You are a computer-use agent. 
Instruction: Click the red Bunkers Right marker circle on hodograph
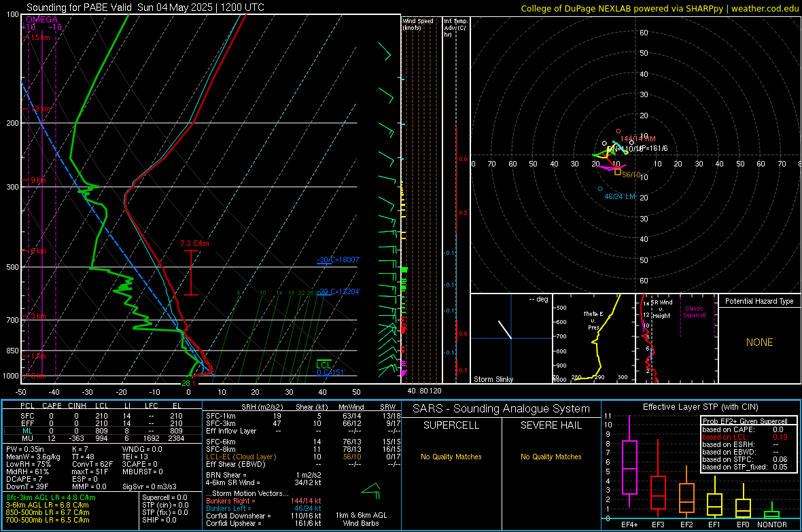pyautogui.click(x=618, y=131)
